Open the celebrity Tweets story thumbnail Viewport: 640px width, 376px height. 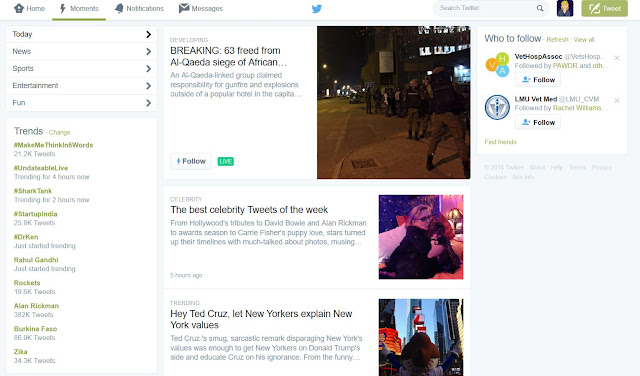tap(421, 237)
